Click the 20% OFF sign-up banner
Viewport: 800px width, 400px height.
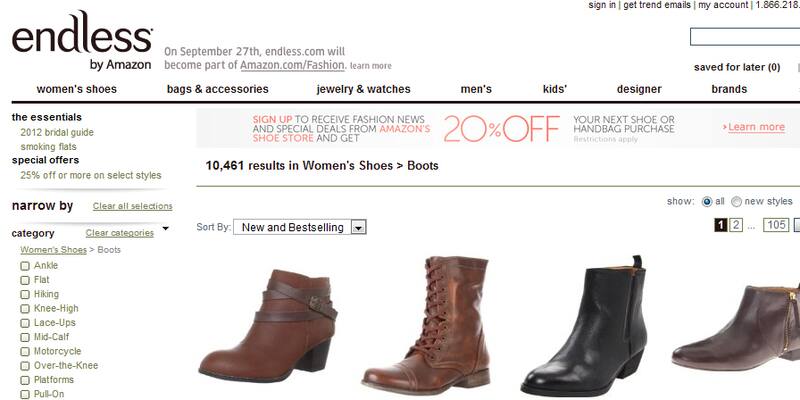tap(498, 128)
